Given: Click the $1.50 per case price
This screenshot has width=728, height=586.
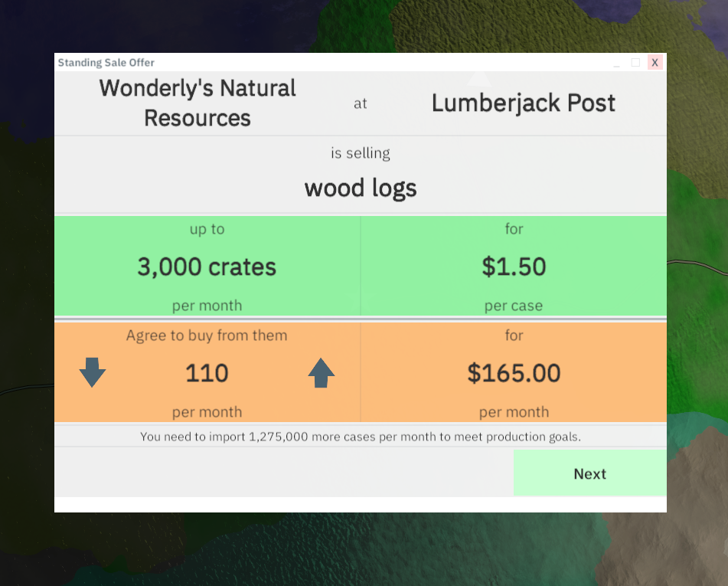Looking at the screenshot, I should (x=514, y=267).
